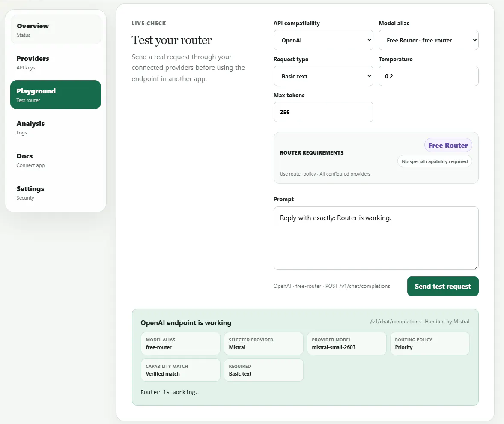Click the REQUIRED Basic text card
Screen dimensions: 504x424
click(264, 370)
